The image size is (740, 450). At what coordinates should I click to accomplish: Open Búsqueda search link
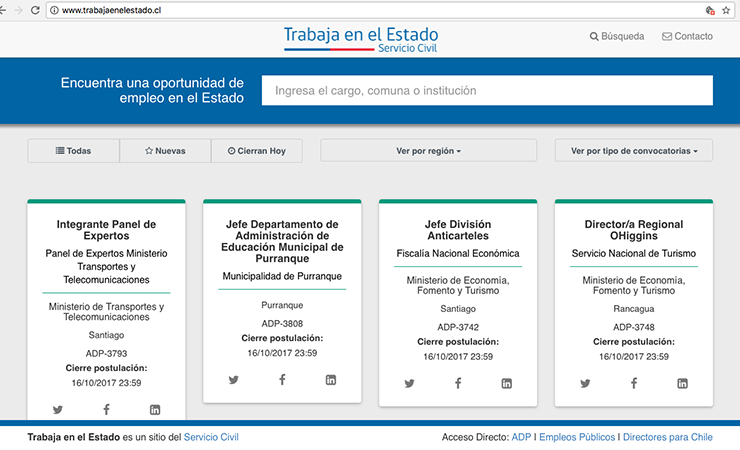coord(617,36)
